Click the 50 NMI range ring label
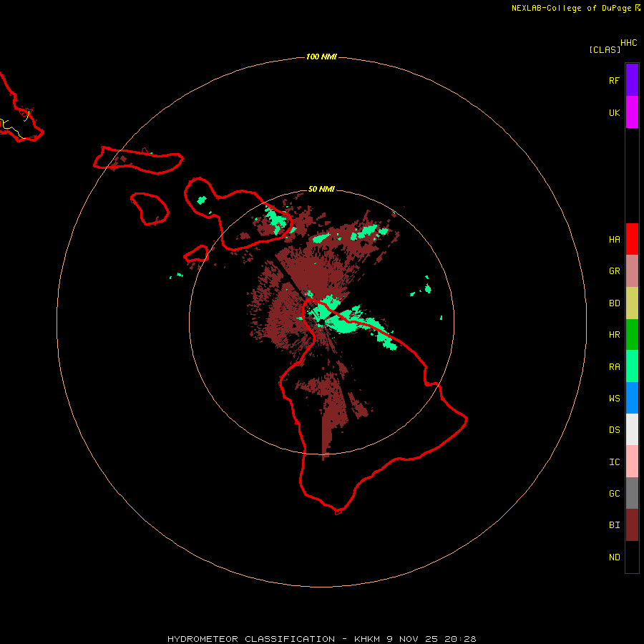Screen dimensions: 644x644 coord(321,189)
